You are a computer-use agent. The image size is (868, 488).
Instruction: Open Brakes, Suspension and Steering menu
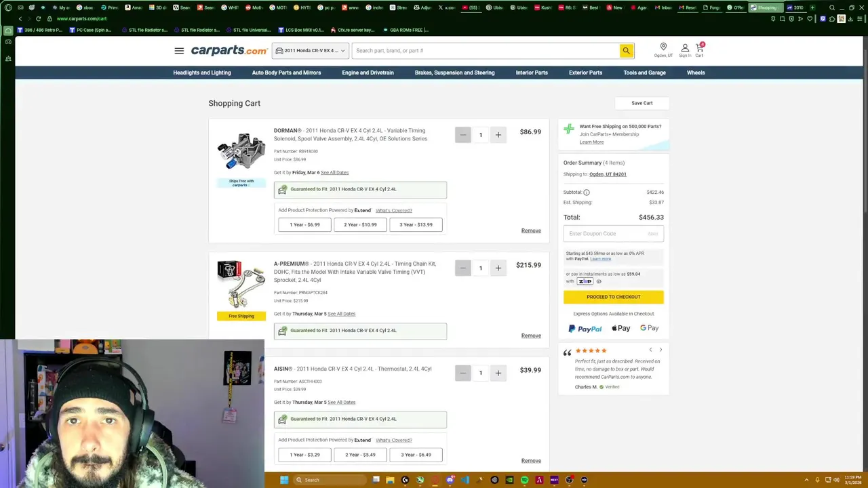click(454, 73)
